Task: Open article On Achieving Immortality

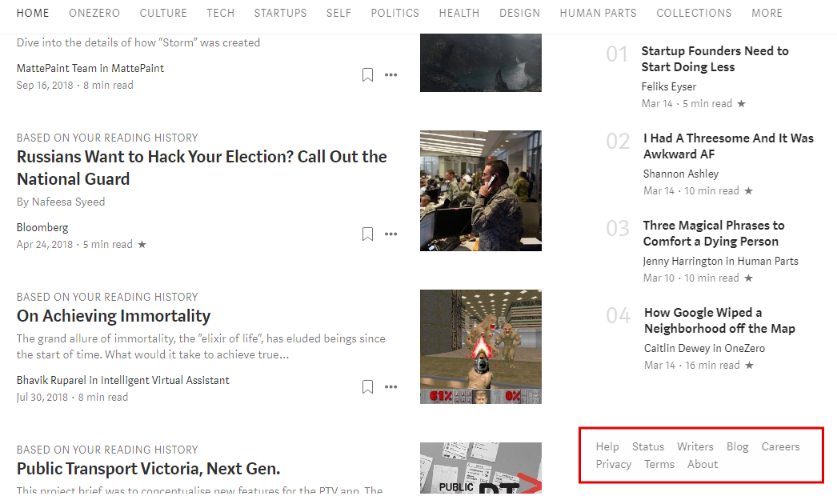Action: coord(114,316)
